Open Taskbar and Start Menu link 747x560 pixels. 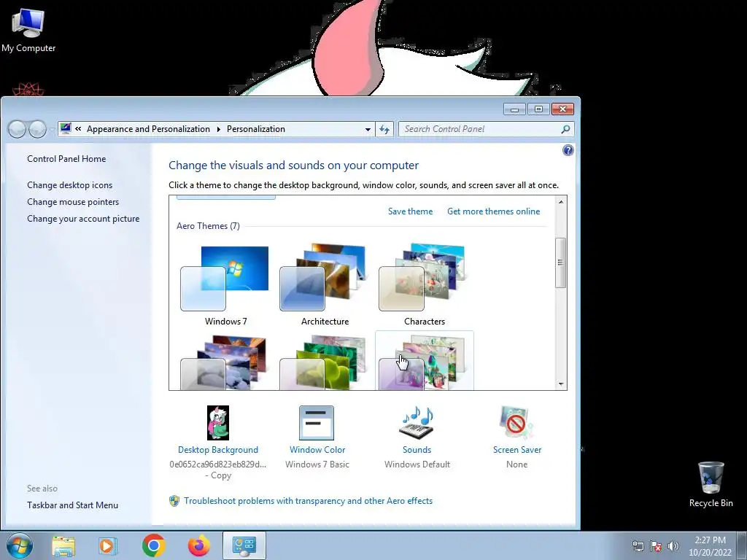tap(72, 505)
